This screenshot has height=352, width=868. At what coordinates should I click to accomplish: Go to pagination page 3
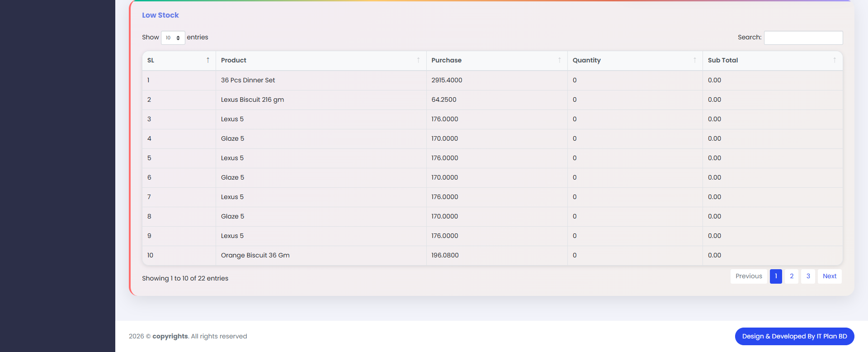click(x=808, y=276)
